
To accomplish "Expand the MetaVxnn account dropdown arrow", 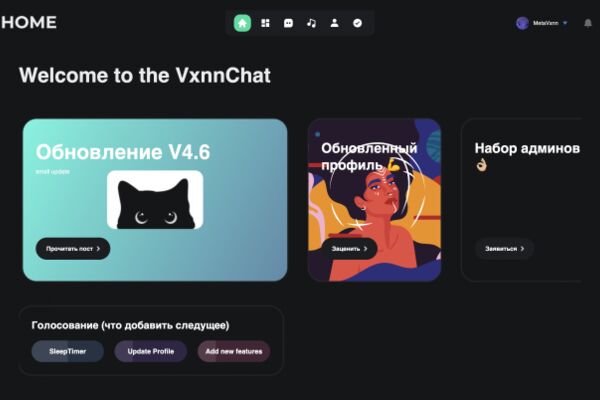I will tap(565, 23).
